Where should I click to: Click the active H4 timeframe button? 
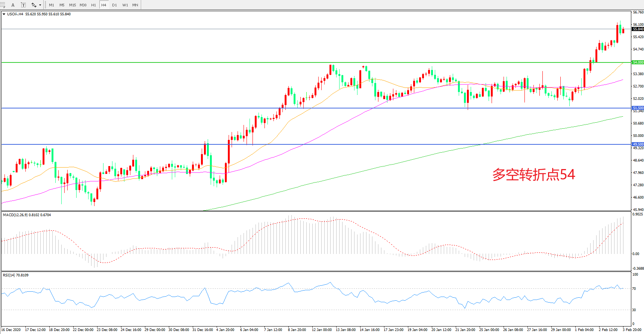(x=104, y=5)
